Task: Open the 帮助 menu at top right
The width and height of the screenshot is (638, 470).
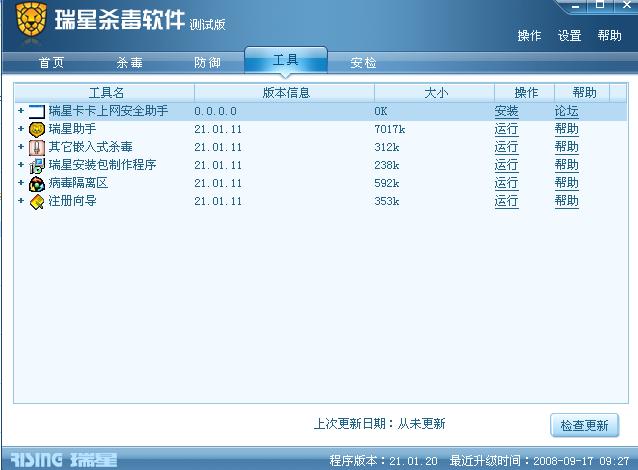Action: (x=610, y=36)
